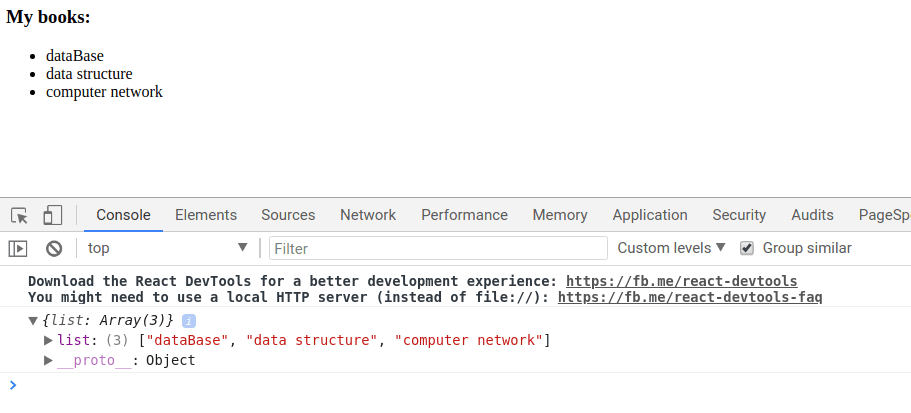Collapse the logged {list: Array(3)} object
This screenshot has width=911, height=413.
coord(33,320)
